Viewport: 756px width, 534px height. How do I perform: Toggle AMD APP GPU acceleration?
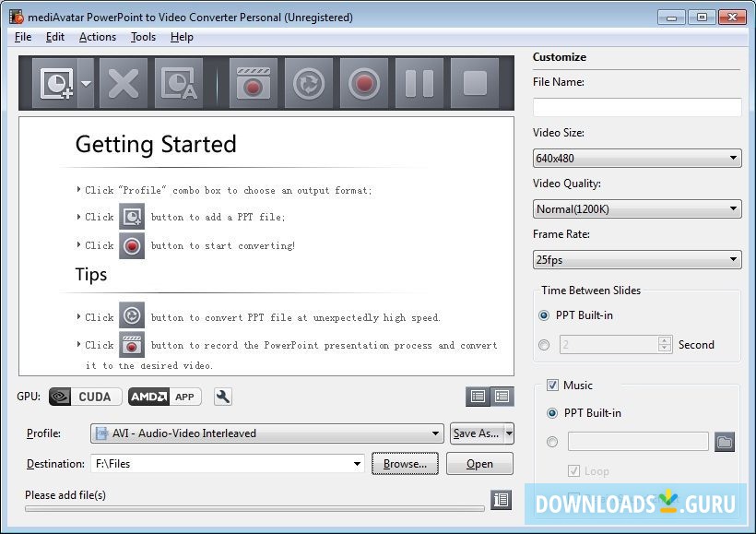pyautogui.click(x=165, y=397)
